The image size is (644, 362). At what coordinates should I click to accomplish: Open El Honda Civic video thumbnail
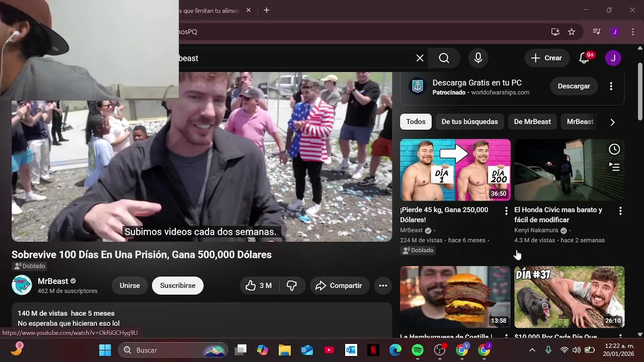click(570, 170)
